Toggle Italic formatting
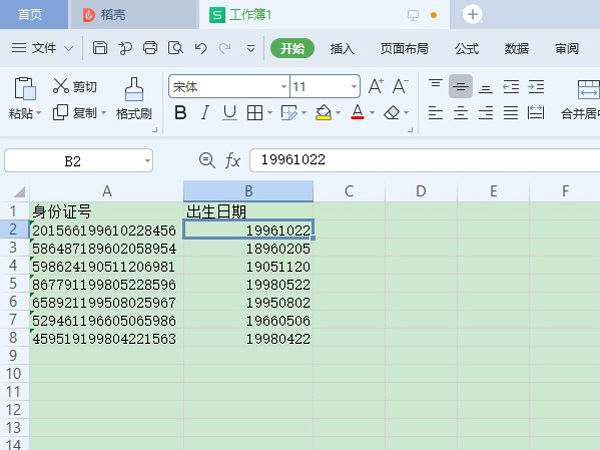The height and width of the screenshot is (450, 600). [x=205, y=113]
